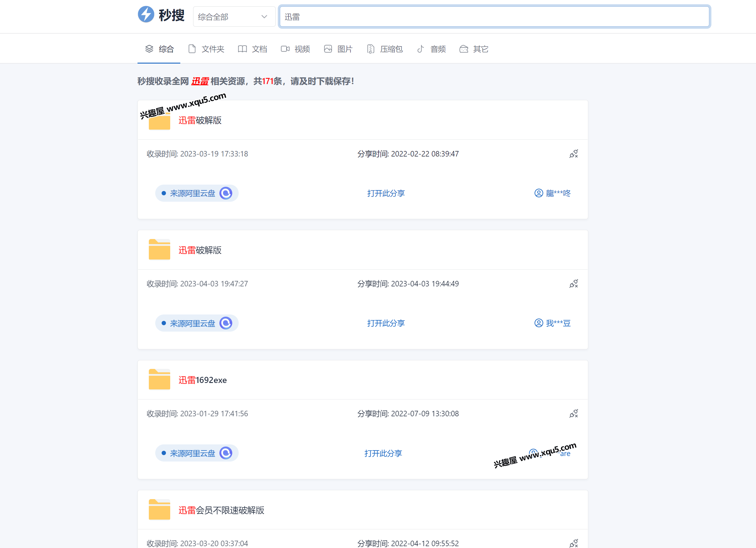Click the 音频 music note icon

[x=421, y=49]
